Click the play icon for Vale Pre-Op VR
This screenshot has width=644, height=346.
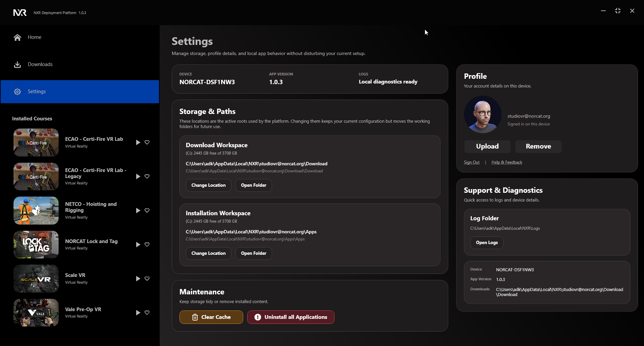pos(138,313)
